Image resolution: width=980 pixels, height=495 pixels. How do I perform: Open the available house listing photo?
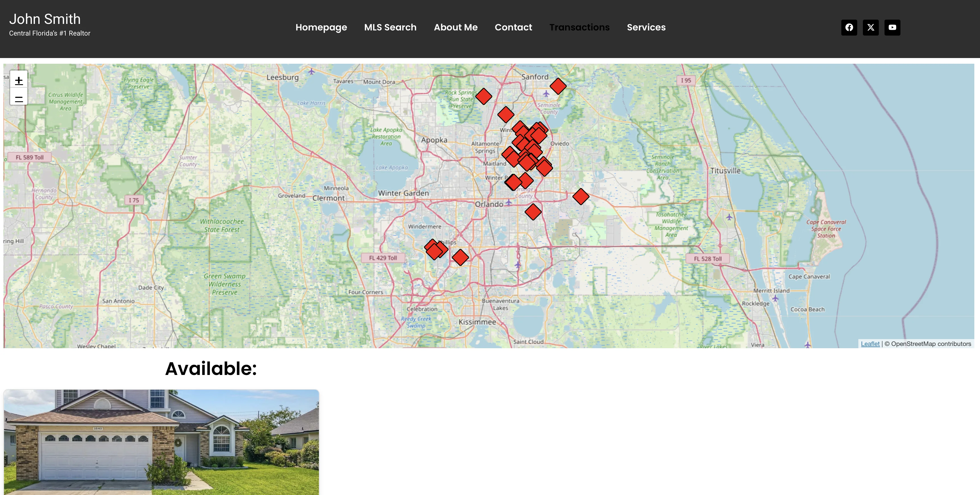tap(161, 442)
